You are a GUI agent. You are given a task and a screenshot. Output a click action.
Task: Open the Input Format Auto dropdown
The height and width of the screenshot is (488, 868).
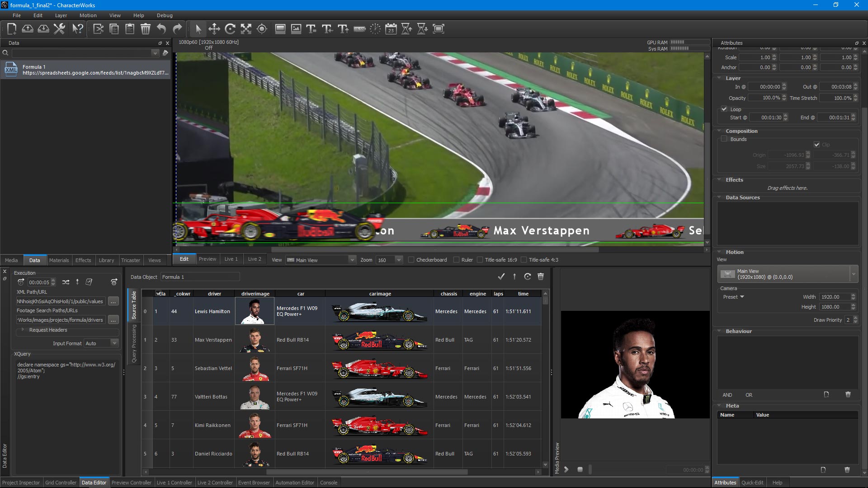(x=114, y=343)
